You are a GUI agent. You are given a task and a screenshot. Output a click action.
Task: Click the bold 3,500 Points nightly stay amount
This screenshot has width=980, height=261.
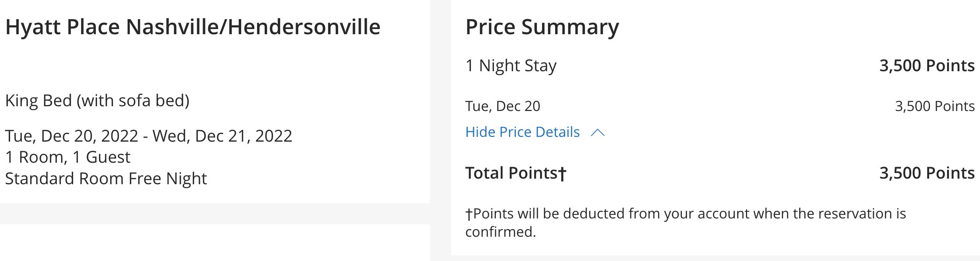coord(927,66)
